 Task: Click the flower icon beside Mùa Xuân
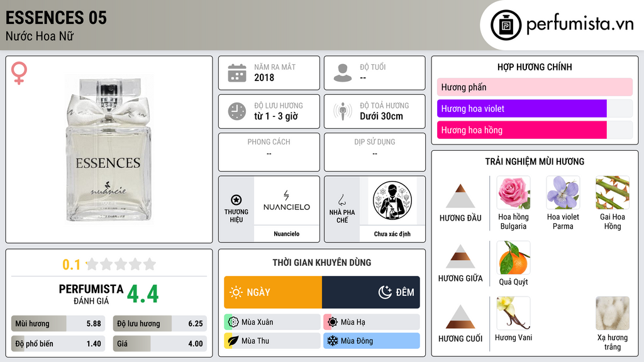pyautogui.click(x=233, y=322)
